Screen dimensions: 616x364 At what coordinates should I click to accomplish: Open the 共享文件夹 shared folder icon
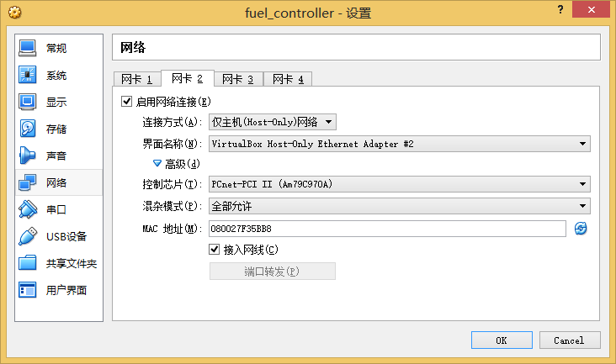pyautogui.click(x=28, y=263)
